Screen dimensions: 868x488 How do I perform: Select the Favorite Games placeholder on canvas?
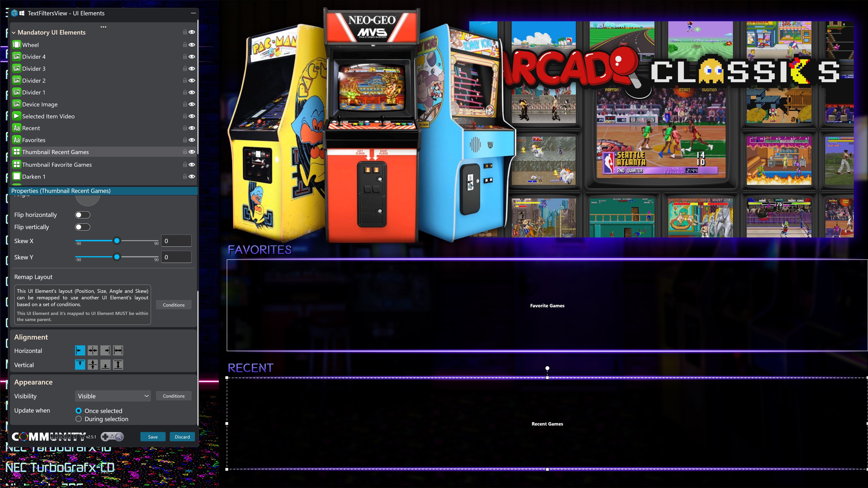547,305
